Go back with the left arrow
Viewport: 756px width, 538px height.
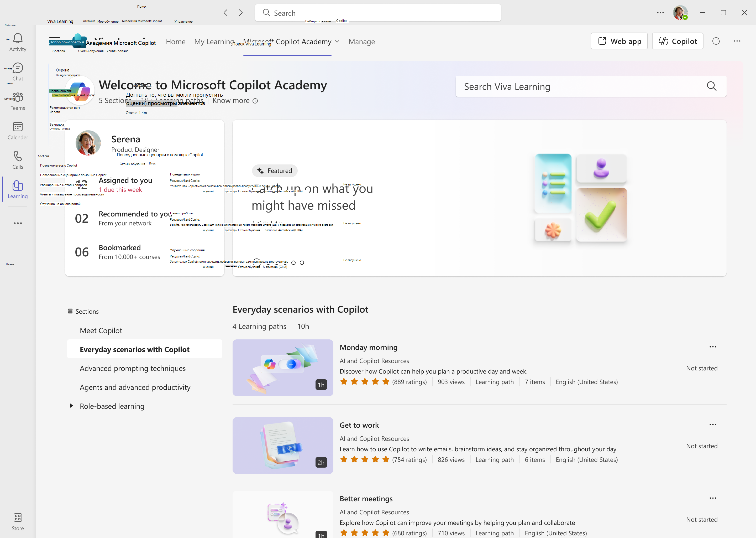pyautogui.click(x=225, y=13)
